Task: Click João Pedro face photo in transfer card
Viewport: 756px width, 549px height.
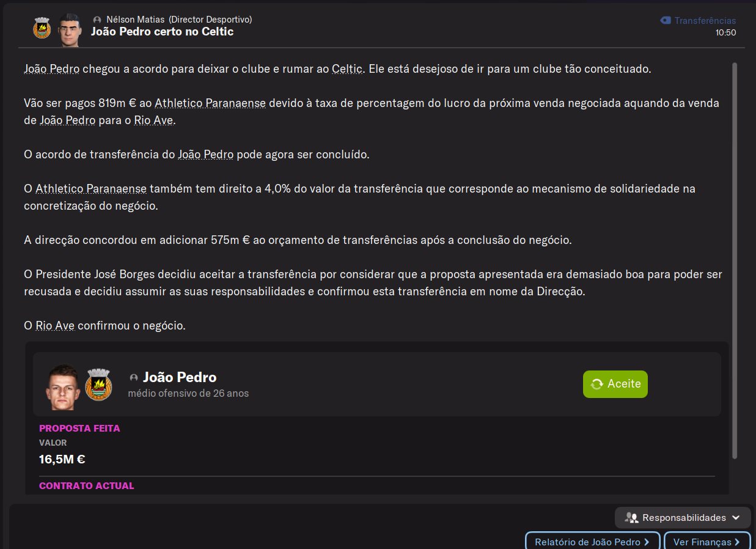Action: 64,386
